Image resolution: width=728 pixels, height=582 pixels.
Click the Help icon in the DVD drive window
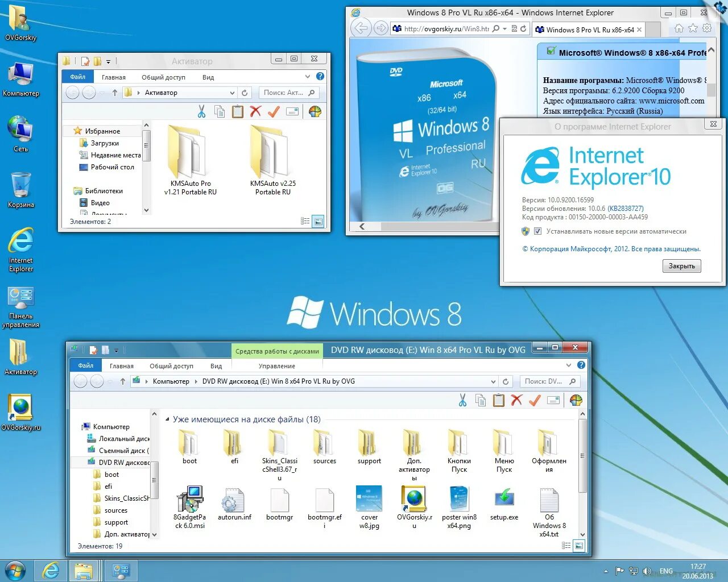coord(581,365)
